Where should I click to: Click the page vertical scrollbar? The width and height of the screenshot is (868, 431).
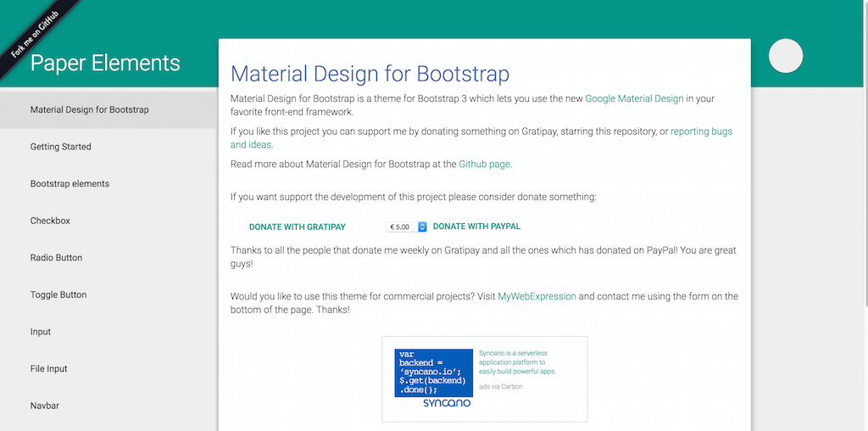(x=865, y=153)
